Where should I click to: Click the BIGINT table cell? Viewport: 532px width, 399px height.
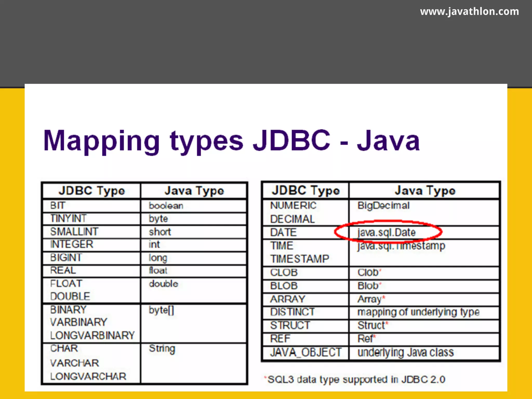point(66,257)
